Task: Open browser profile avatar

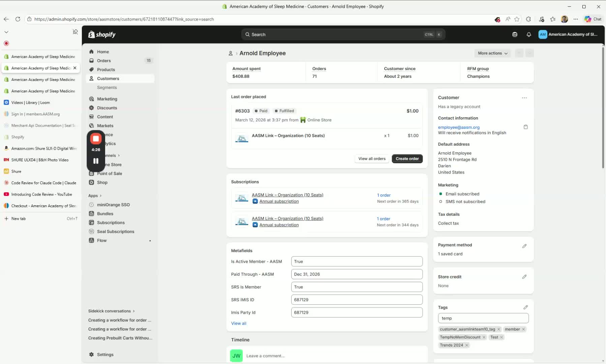Action: (x=565, y=19)
